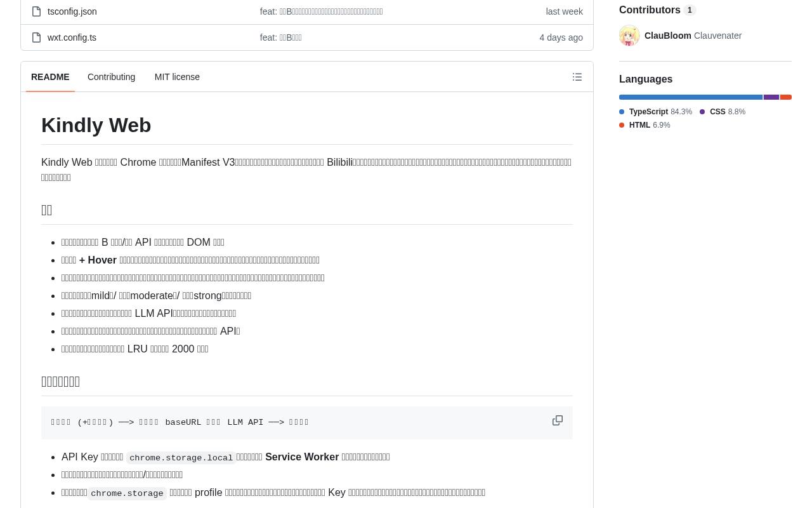Viewport: 812px width, 508px height.
Task: Click the 'Service Worker' bold text
Action: coord(302,457)
